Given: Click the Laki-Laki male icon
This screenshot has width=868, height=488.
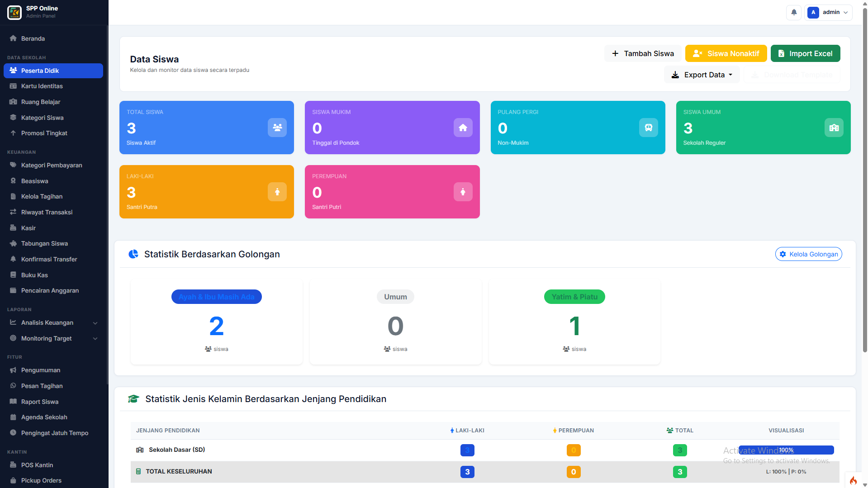Looking at the screenshot, I should (277, 192).
